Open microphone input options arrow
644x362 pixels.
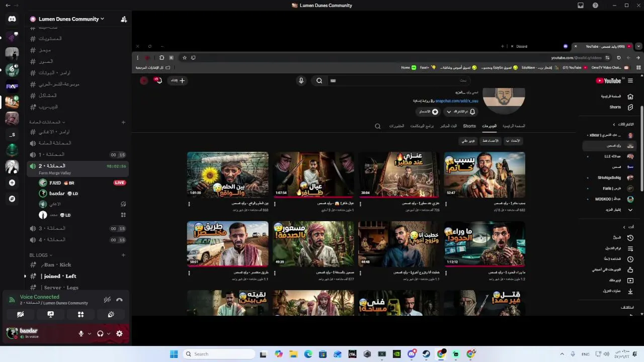pyautogui.click(x=90, y=333)
